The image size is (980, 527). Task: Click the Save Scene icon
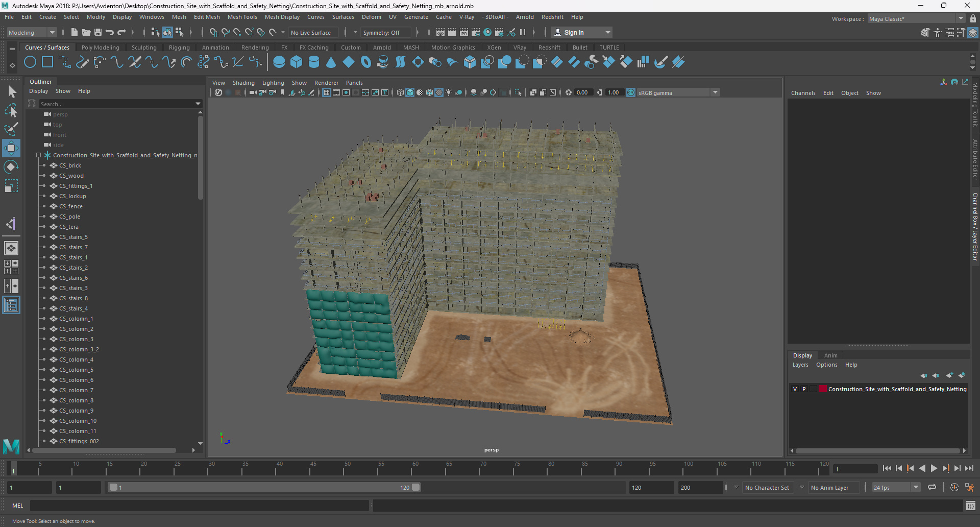[98, 32]
